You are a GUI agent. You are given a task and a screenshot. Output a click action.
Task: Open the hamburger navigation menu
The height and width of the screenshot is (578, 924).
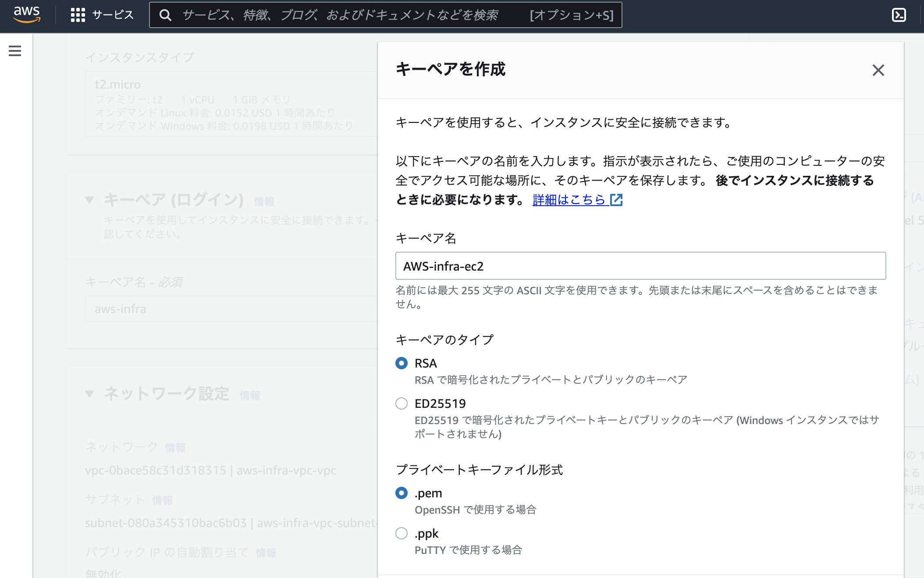click(14, 51)
